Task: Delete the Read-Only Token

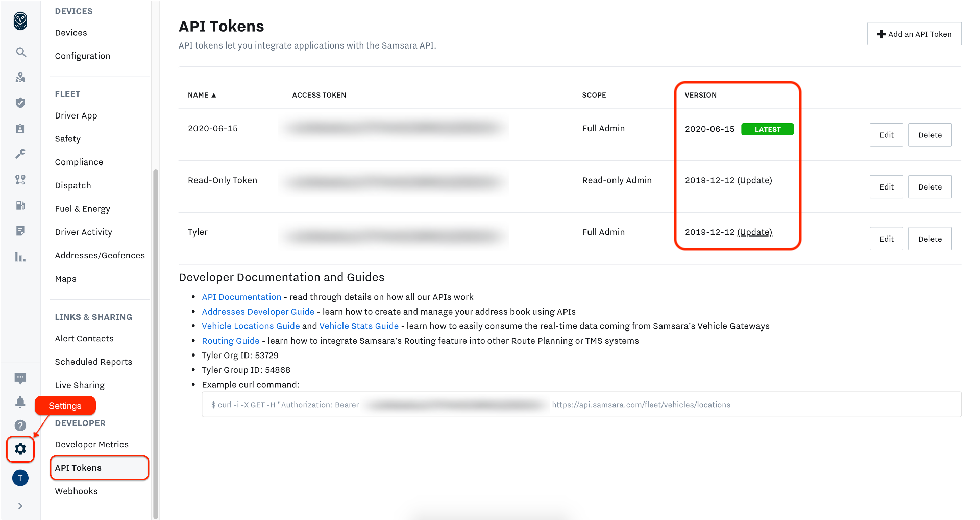Action: click(930, 187)
